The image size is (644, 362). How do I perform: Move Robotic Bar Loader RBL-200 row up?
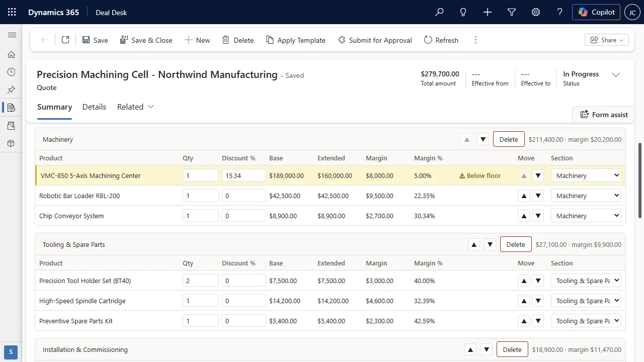coord(524,196)
